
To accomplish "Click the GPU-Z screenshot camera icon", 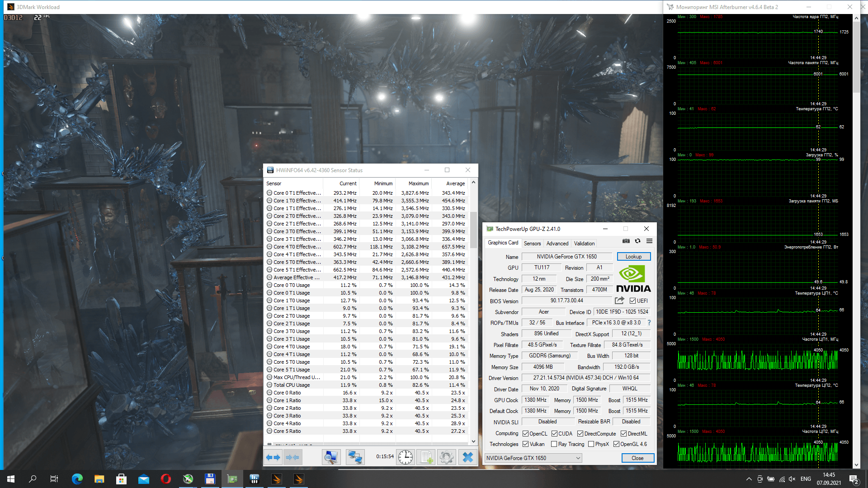I will (626, 241).
